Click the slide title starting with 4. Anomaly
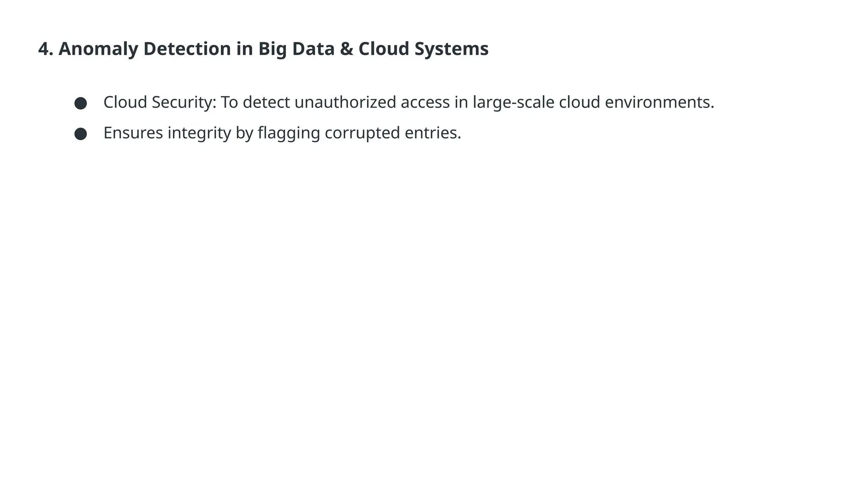This screenshot has width=868, height=488. (x=263, y=49)
